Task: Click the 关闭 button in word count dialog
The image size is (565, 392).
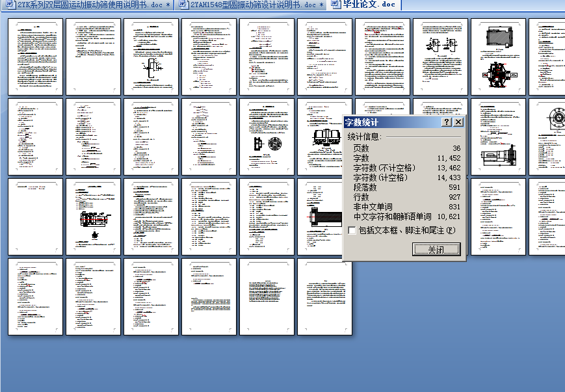Action: pos(436,250)
